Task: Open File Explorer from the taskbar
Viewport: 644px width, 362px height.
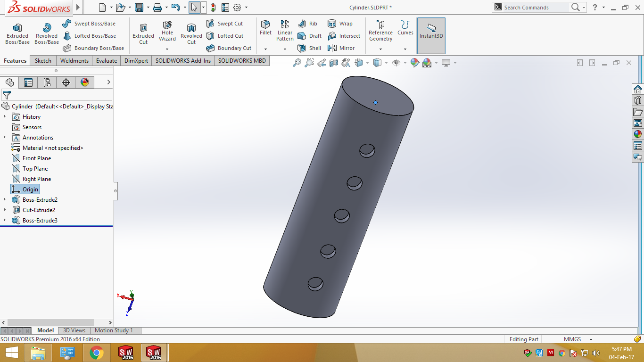Action: click(38, 353)
